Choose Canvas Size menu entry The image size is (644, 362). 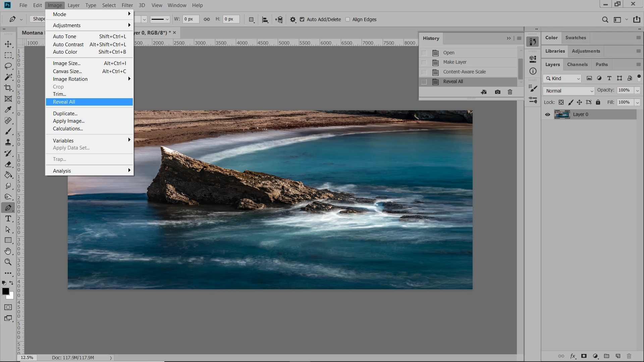67,71
